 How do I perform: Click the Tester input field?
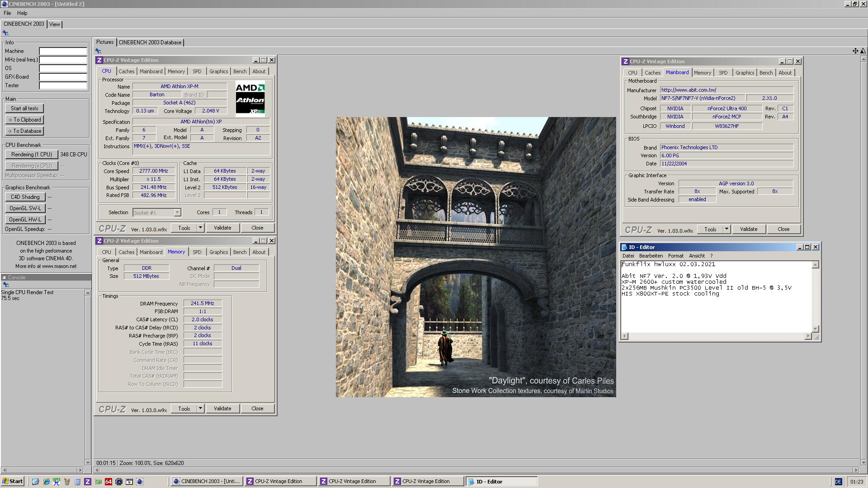[63, 85]
